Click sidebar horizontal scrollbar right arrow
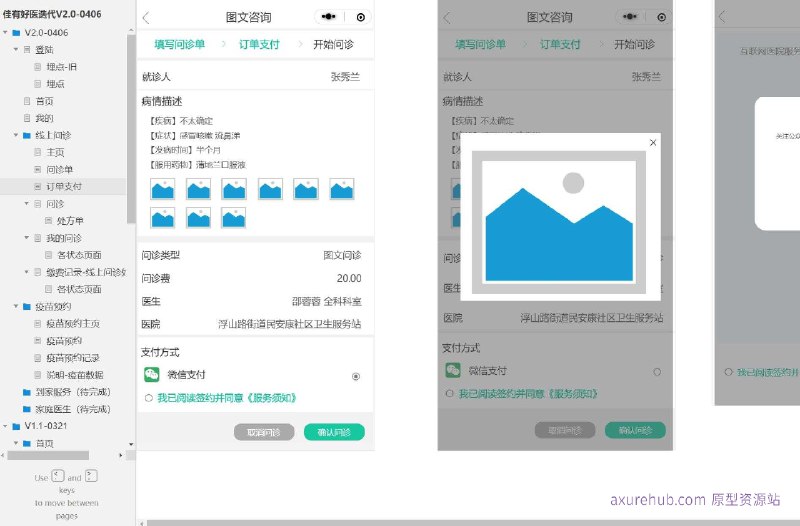The image size is (800, 526). (120, 455)
